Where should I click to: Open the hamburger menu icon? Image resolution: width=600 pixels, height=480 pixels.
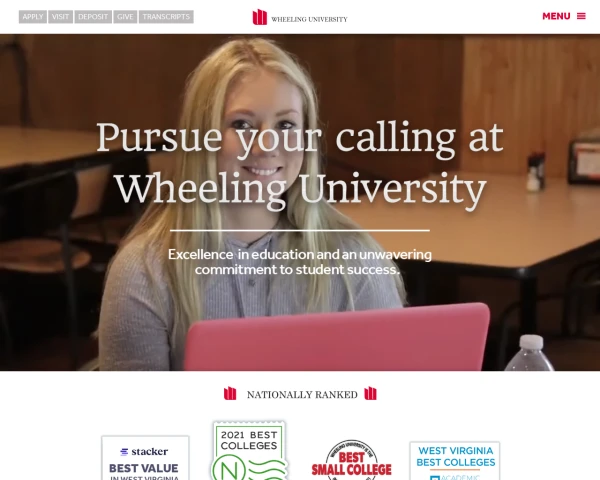tap(581, 16)
